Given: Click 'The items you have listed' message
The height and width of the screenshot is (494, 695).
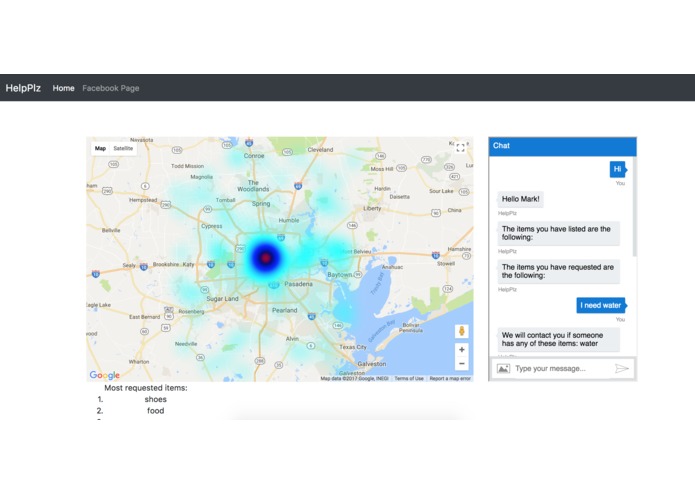Looking at the screenshot, I should pyautogui.click(x=558, y=233).
